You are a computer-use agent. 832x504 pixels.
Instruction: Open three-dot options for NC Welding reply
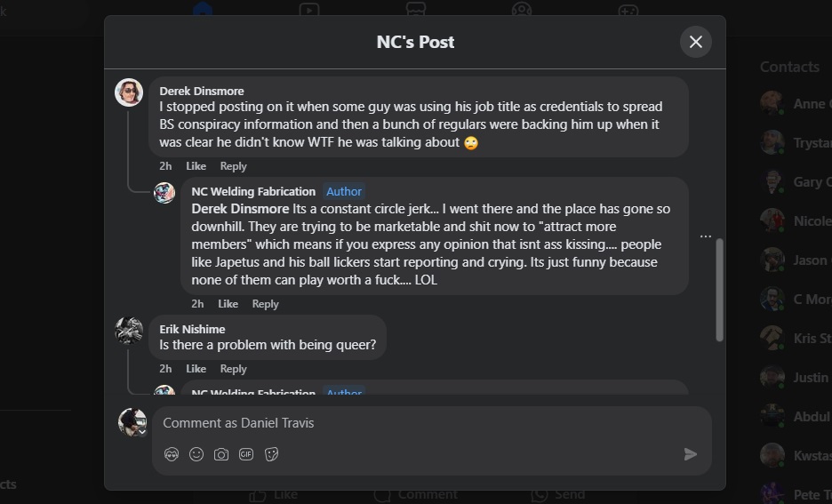tap(705, 236)
